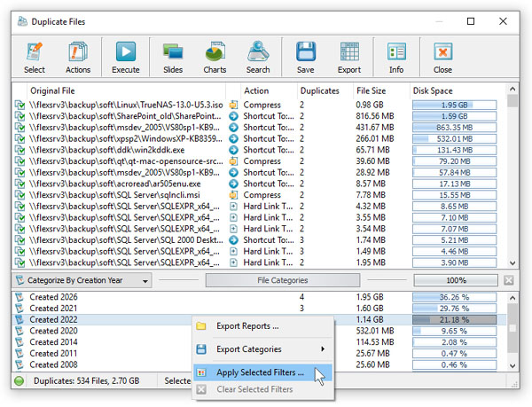Click Shortcut action icon for win2kddk.exe row
532x407 pixels.
click(x=233, y=150)
